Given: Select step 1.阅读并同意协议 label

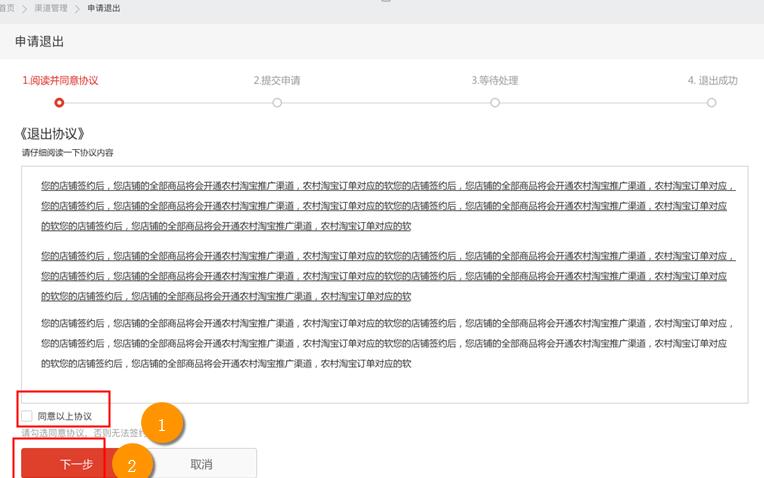Looking at the screenshot, I should coord(60,80).
